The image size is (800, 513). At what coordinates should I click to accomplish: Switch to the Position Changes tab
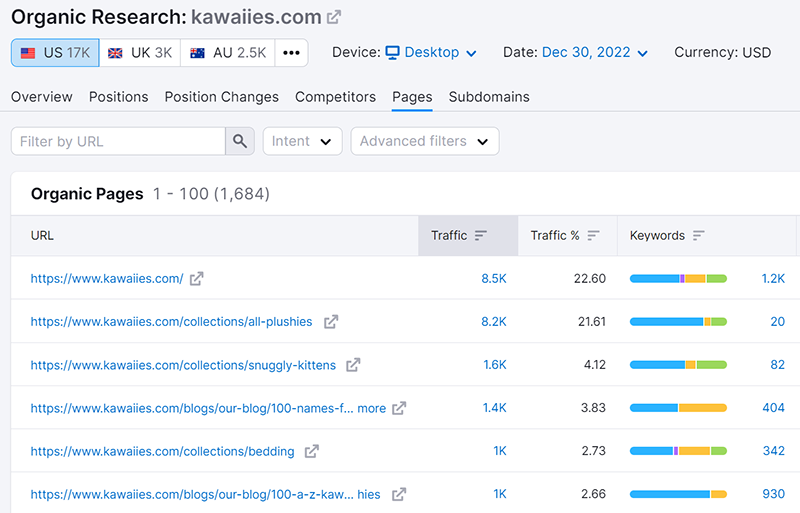tap(221, 97)
